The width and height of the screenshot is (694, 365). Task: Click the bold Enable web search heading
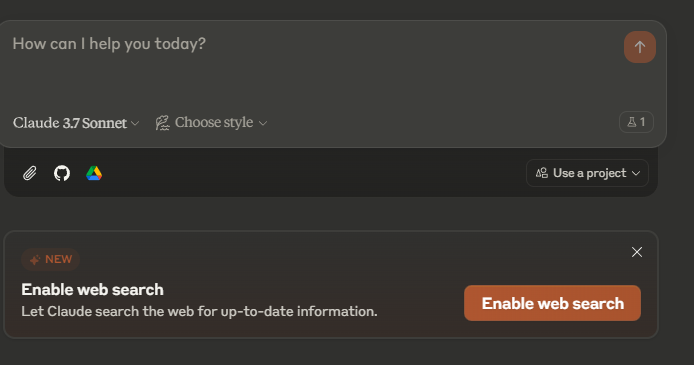click(93, 289)
